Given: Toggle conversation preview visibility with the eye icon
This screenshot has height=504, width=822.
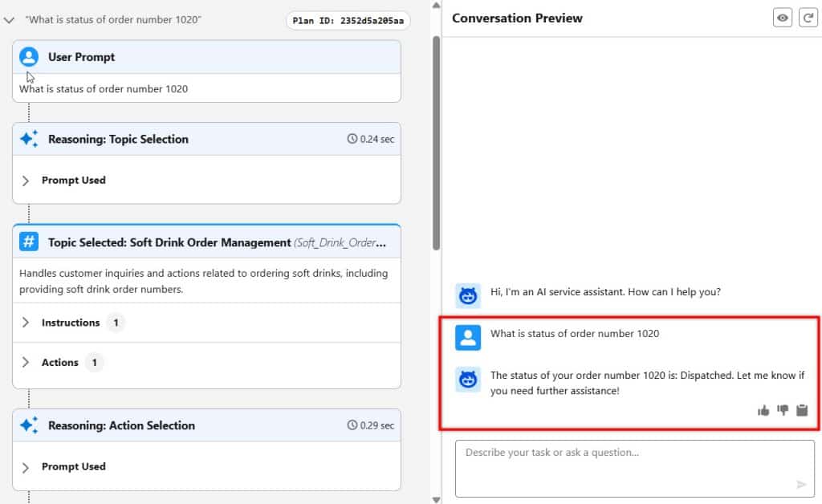Looking at the screenshot, I should [x=783, y=17].
